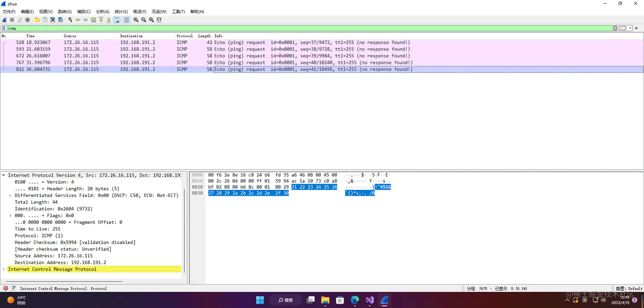
Task: Open the Windows Start menu
Action: [260, 300]
